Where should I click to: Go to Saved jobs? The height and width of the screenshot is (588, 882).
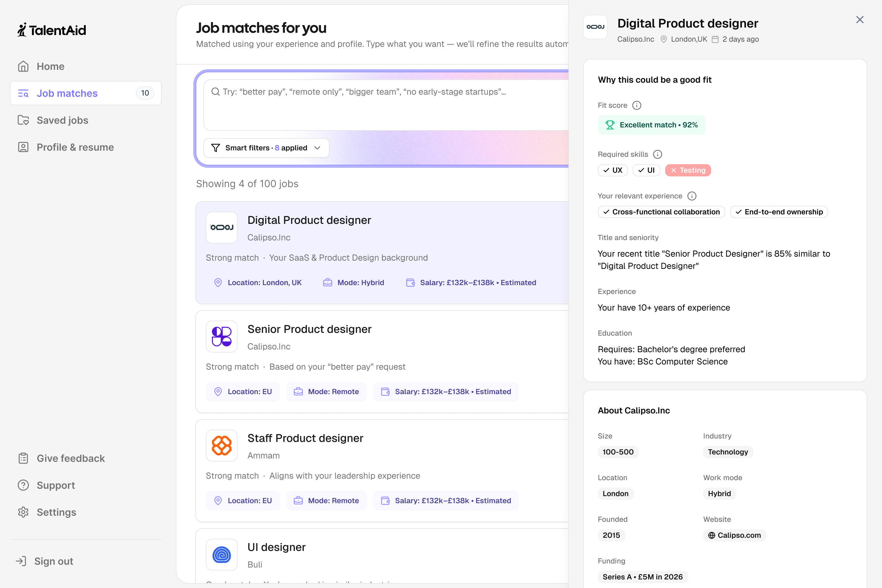point(62,120)
